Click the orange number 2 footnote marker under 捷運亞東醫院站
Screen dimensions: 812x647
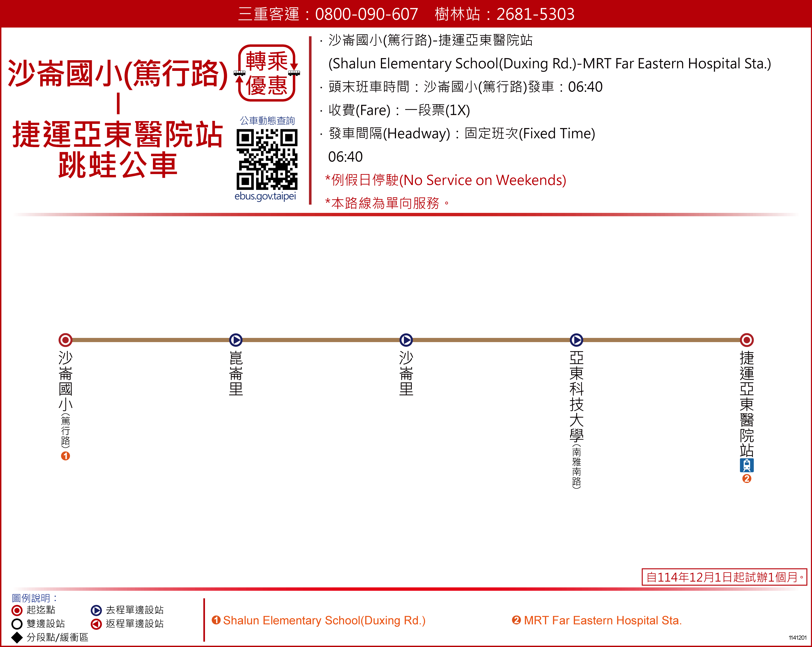point(746,478)
